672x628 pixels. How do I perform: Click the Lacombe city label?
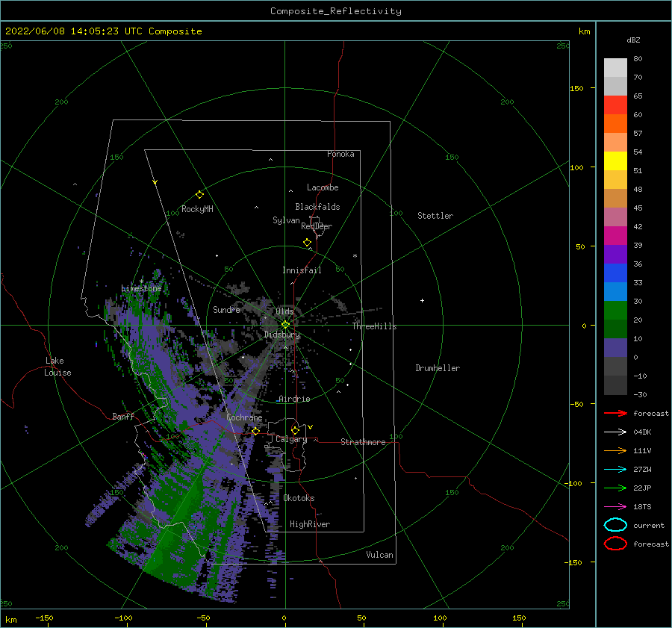coord(323,187)
